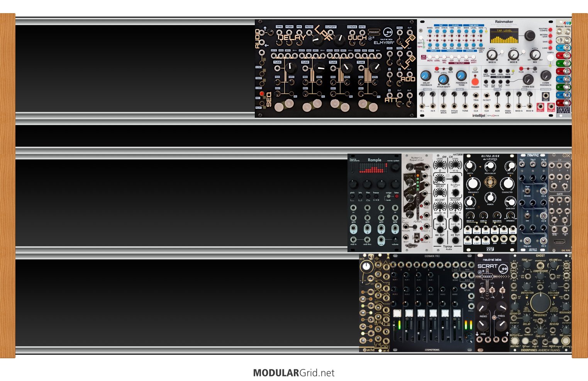This screenshot has width=588, height=381.
Task: Click Rainmaker MOD A knob
Action: point(492,54)
